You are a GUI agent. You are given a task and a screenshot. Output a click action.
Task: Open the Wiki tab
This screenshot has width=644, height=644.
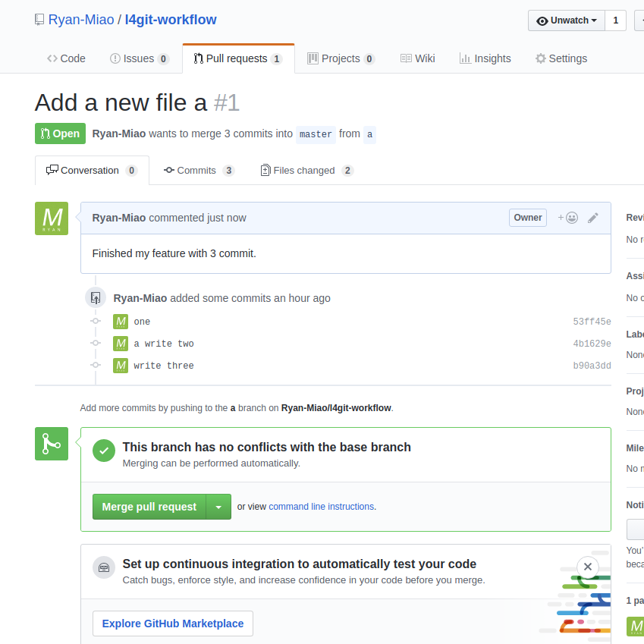coord(417,58)
